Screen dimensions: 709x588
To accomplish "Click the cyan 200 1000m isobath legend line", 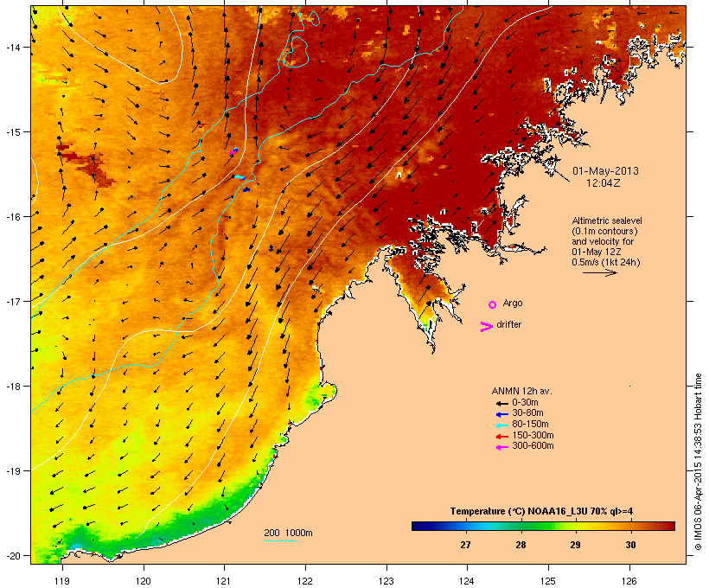I will (x=280, y=541).
